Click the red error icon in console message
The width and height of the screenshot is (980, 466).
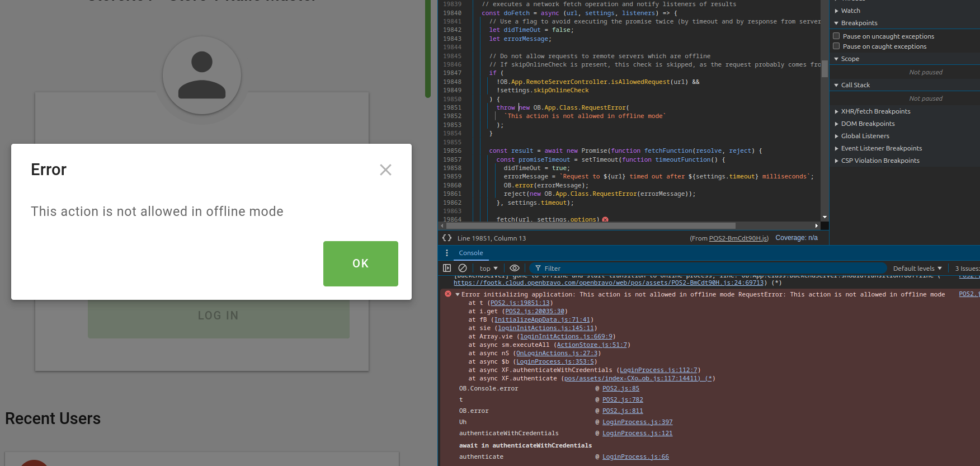[448, 294]
